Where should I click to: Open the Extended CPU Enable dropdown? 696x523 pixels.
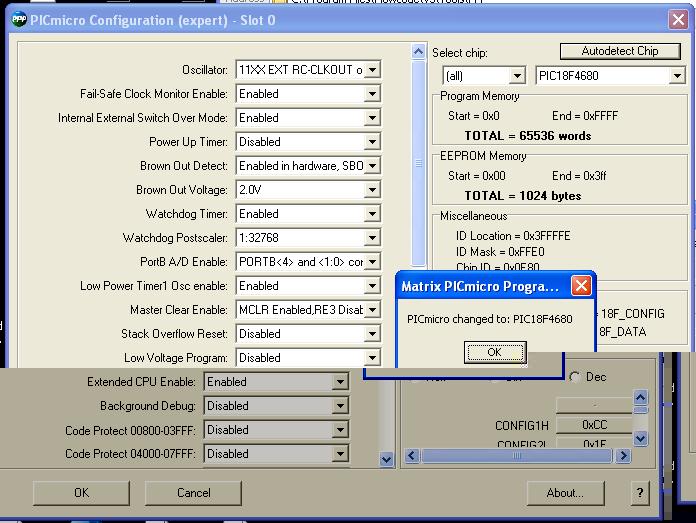[340, 381]
